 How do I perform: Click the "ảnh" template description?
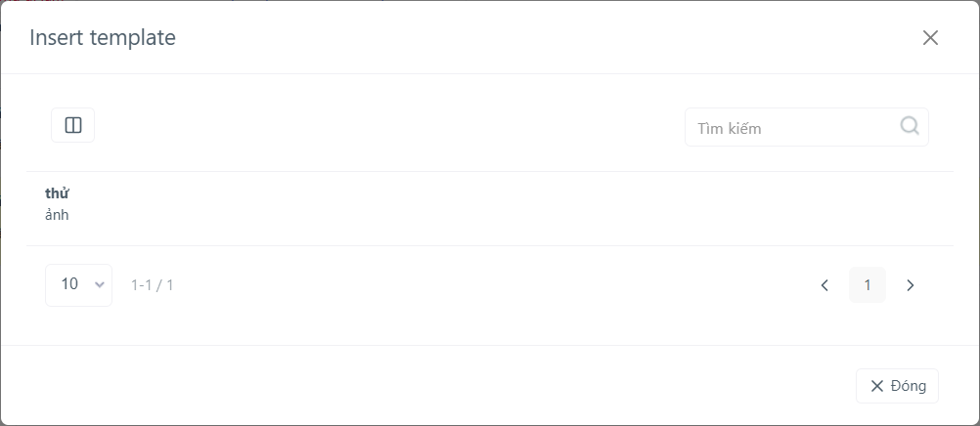click(x=57, y=216)
